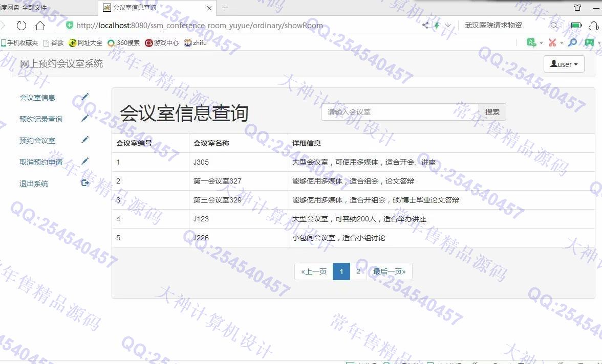Click the red scissors screenshot icon
This screenshot has height=364, width=602.
point(552,42)
